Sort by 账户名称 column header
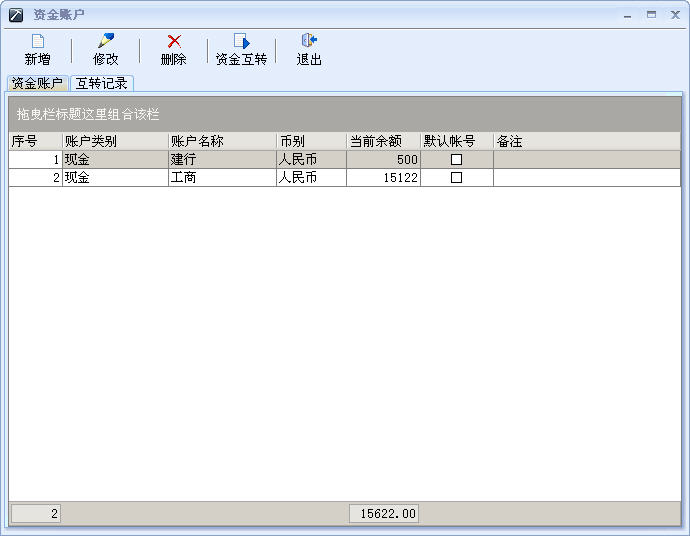The height and width of the screenshot is (536, 690). tap(222, 141)
